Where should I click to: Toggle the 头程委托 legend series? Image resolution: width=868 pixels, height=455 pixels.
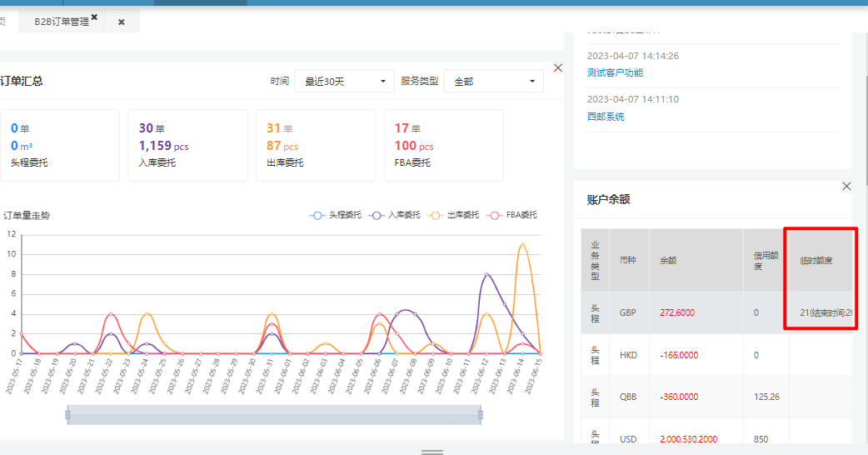click(x=335, y=215)
